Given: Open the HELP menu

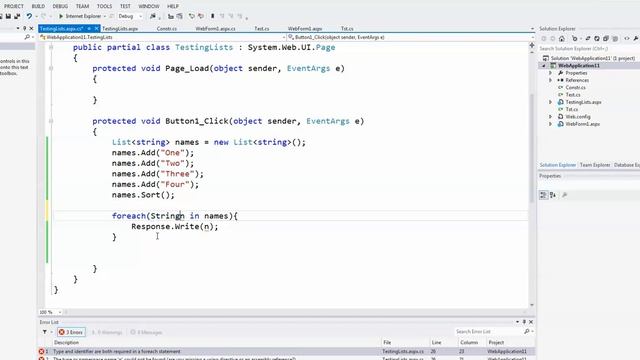Looking at the screenshot, I should point(173,6).
